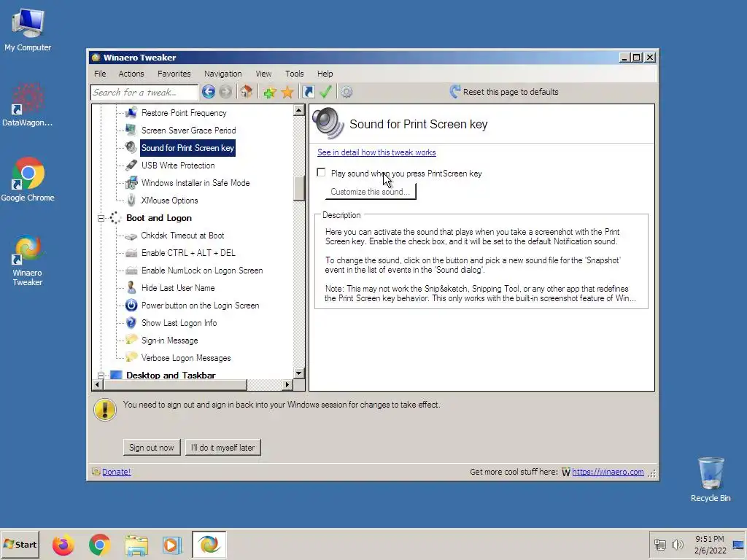The image size is (747, 560).
Task: Click the Reset page refresh arrow icon
Action: tap(455, 91)
